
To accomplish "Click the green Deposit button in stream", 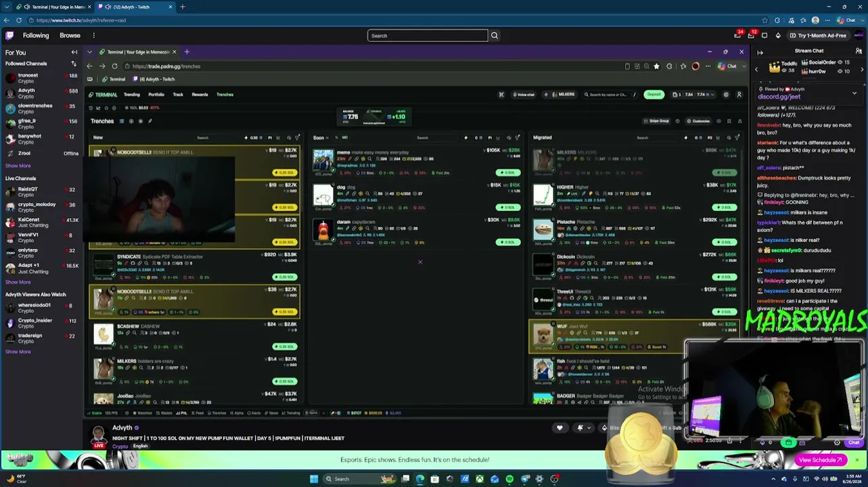I will pos(654,95).
